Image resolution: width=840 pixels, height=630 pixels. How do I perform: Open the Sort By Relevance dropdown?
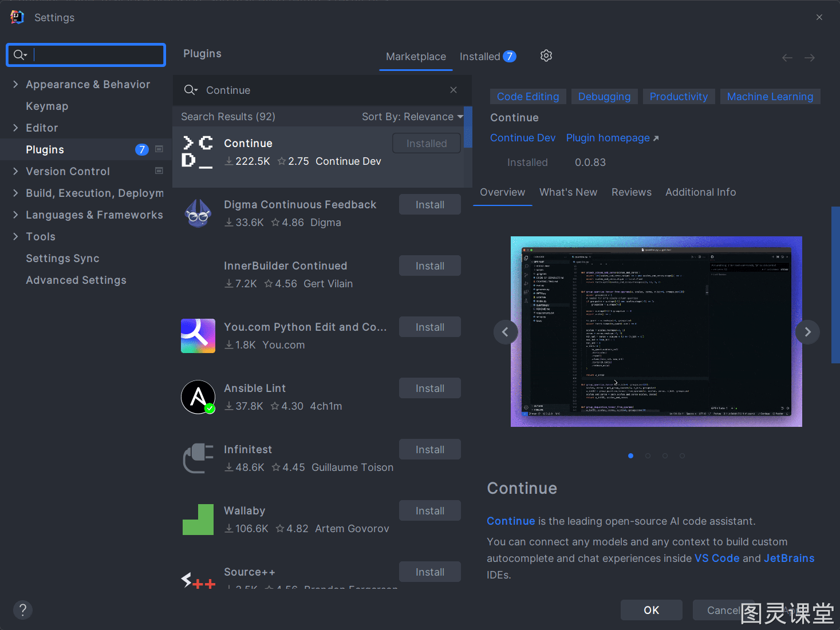pos(412,117)
